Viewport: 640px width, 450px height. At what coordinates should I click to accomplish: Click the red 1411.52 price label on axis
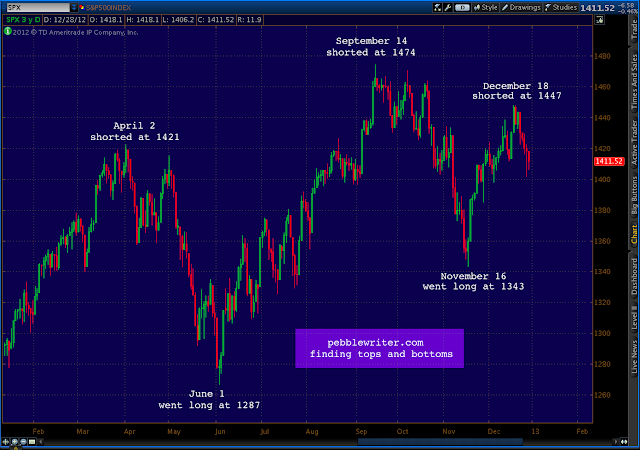click(x=609, y=161)
